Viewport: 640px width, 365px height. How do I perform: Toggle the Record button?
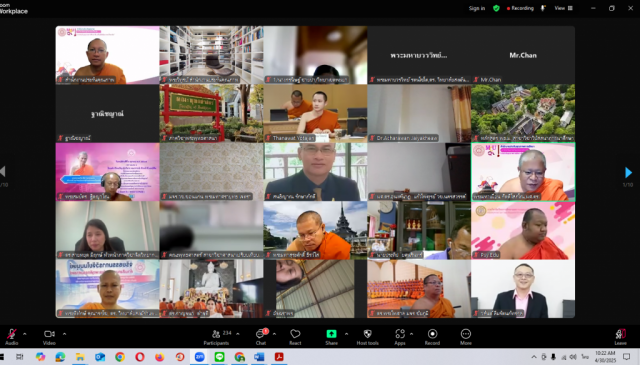[x=432, y=334]
